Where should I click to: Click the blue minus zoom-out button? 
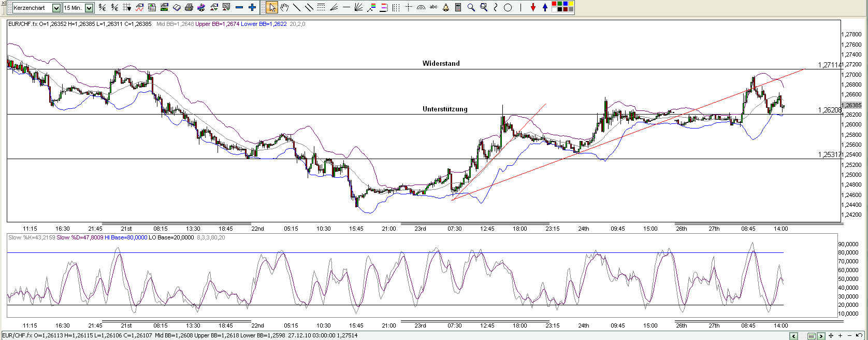pyautogui.click(x=239, y=7)
